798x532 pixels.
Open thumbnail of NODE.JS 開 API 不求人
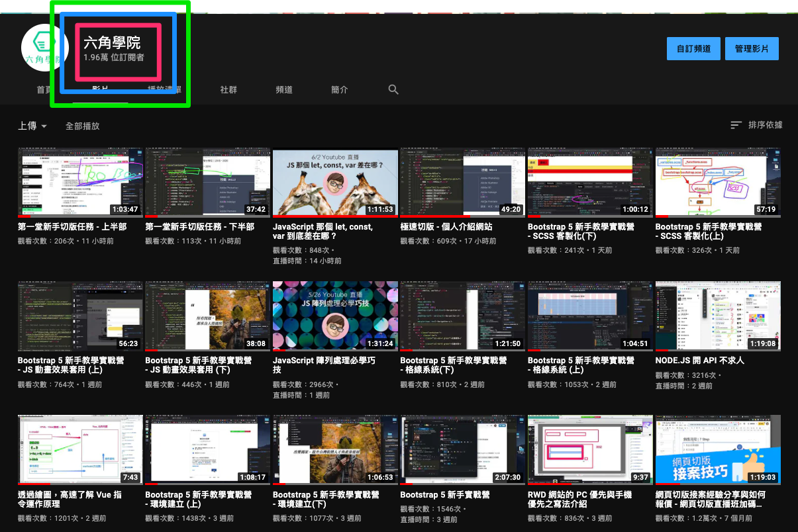[x=717, y=316]
